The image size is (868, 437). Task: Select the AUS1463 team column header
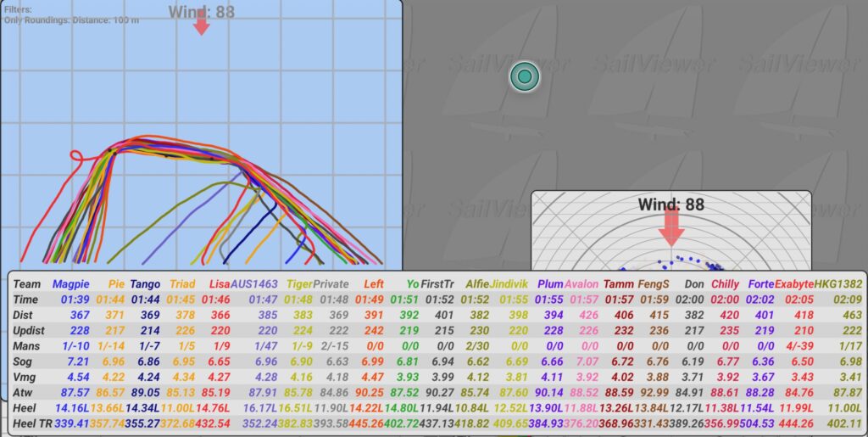pos(254,284)
